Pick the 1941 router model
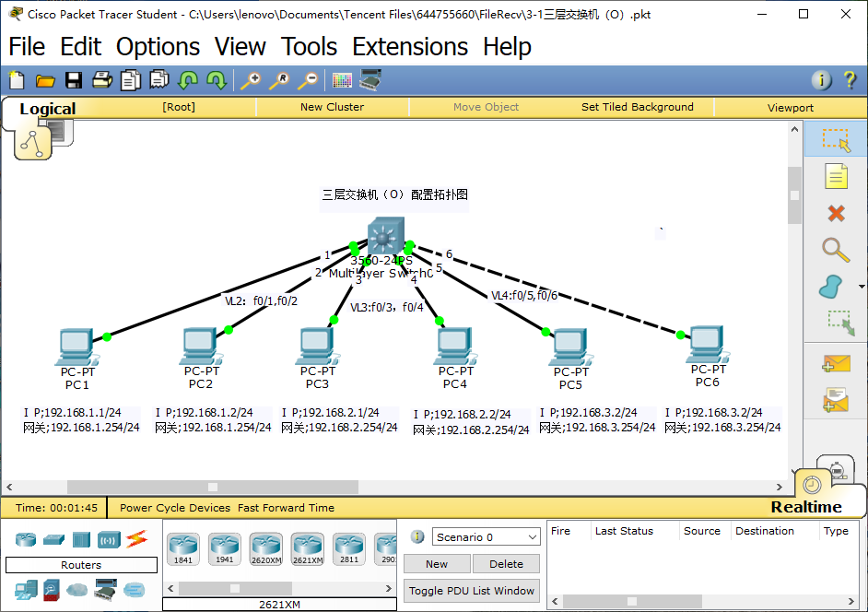The image size is (868, 612). coord(225,548)
